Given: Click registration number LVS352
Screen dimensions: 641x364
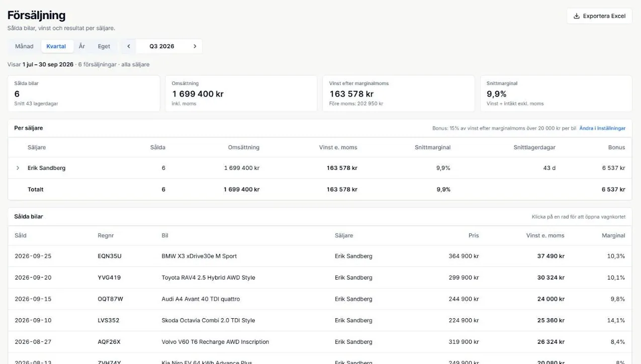Looking at the screenshot, I should pyautogui.click(x=109, y=320).
